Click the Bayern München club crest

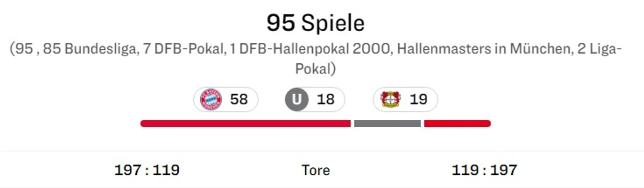pos(211,100)
